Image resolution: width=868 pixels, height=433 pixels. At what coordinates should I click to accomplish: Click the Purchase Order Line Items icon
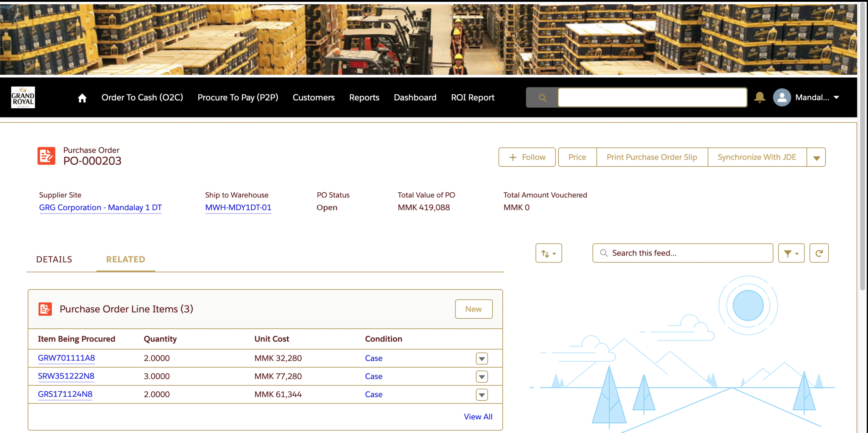(x=45, y=309)
